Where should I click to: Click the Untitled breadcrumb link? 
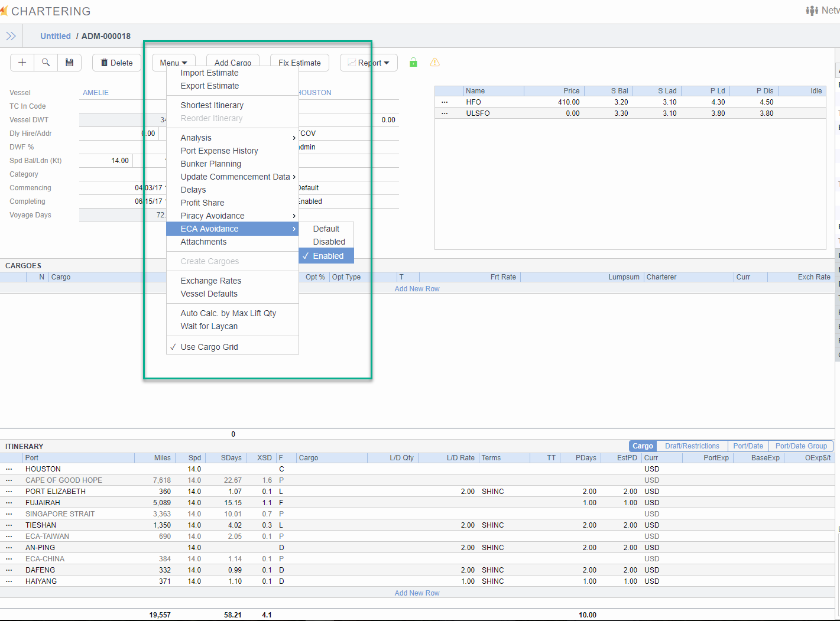tap(56, 36)
